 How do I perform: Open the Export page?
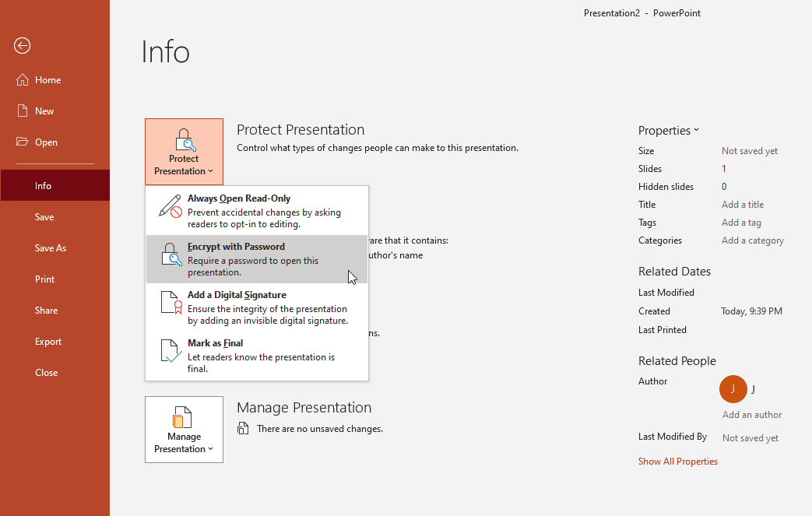(55, 341)
